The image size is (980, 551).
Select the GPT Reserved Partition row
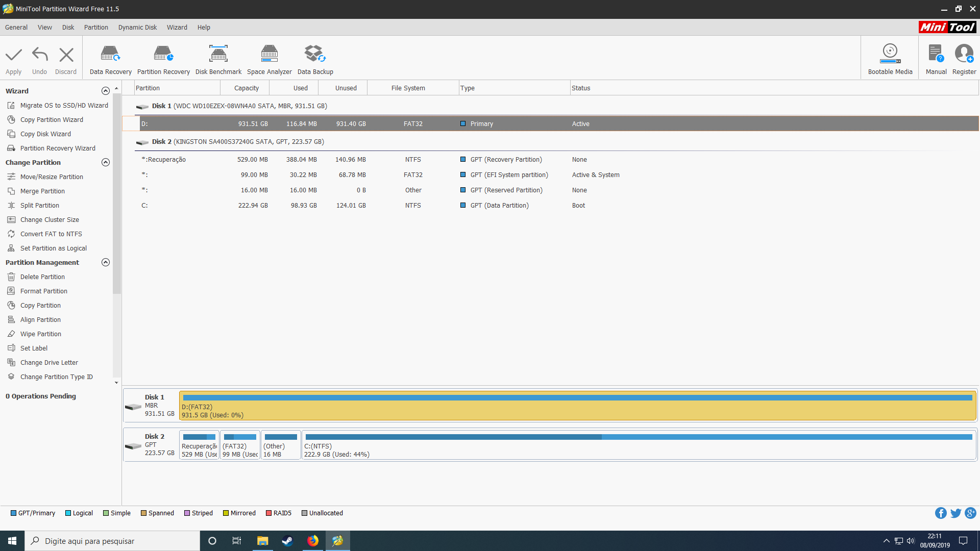(559, 190)
